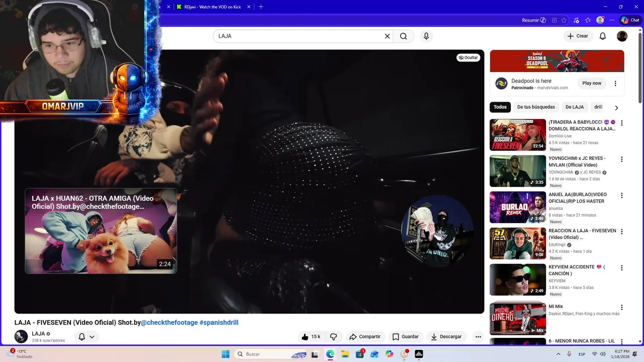Open LAJA x HUAN62 OTRA AMIGA end-screen card

[101, 231]
